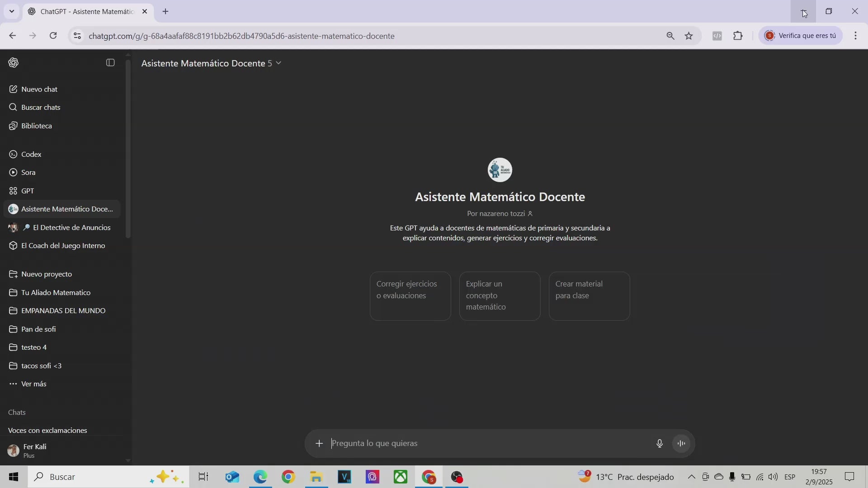Expand Ver más projects
This screenshot has width=868, height=488.
click(61, 384)
